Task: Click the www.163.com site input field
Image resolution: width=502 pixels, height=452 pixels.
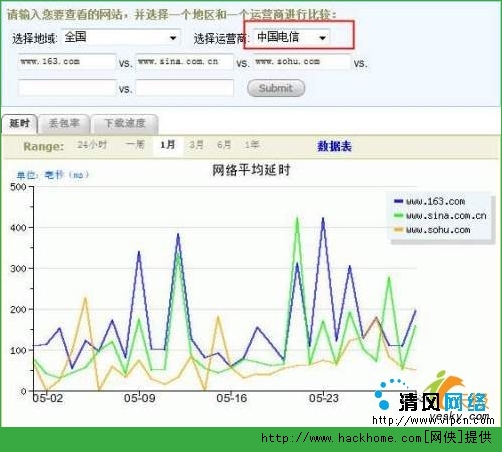Action: coord(67,62)
